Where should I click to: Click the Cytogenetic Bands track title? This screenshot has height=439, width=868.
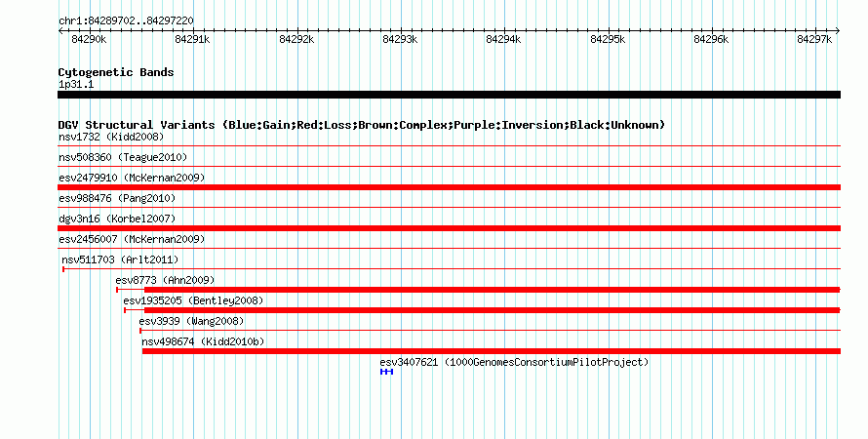(x=116, y=72)
